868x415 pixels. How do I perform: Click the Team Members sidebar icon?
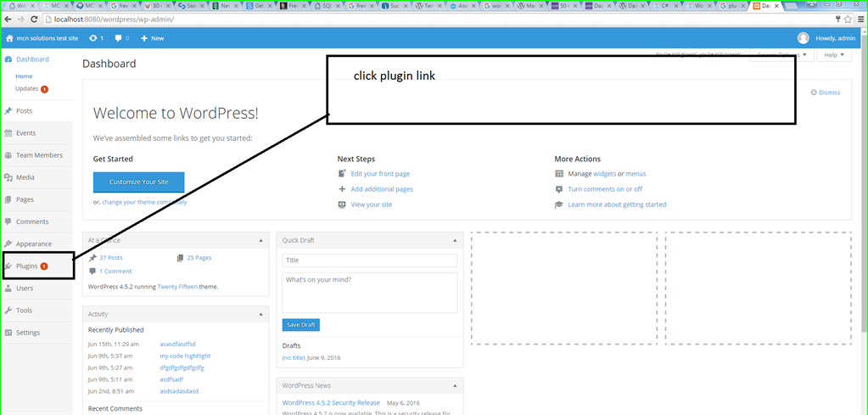(8, 155)
